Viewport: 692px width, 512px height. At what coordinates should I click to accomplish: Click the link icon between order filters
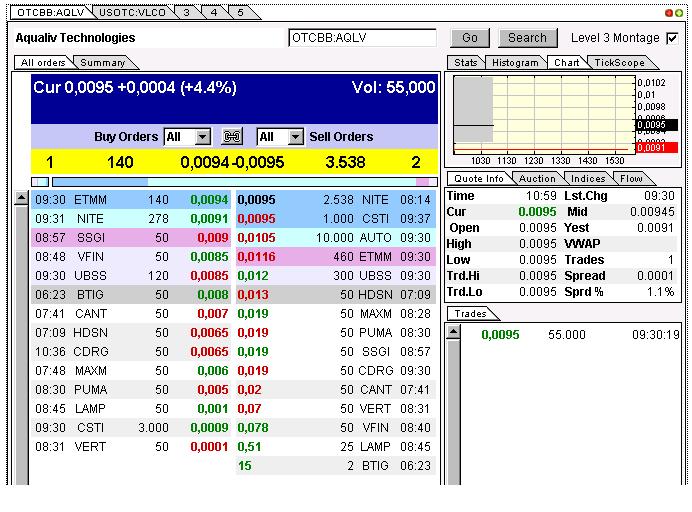(x=232, y=136)
